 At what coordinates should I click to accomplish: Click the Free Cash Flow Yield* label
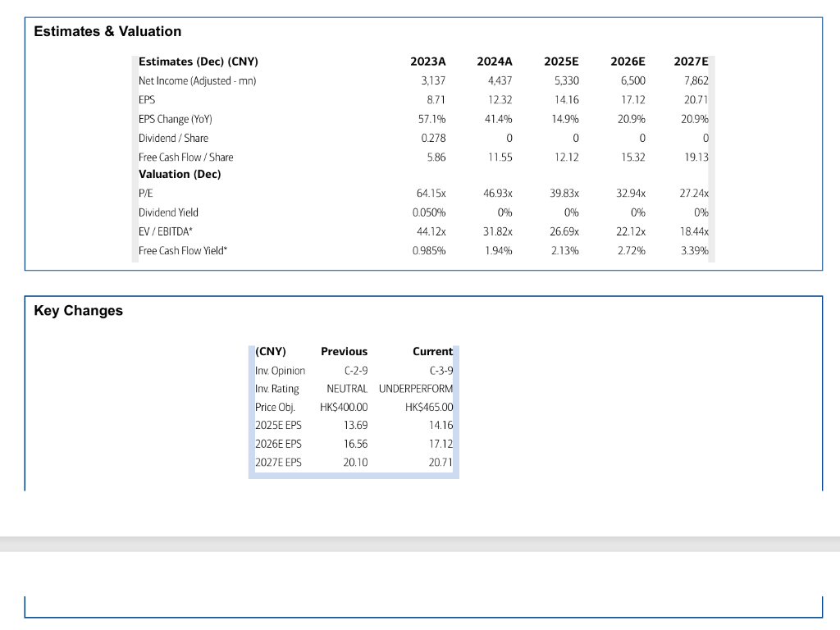[183, 251]
